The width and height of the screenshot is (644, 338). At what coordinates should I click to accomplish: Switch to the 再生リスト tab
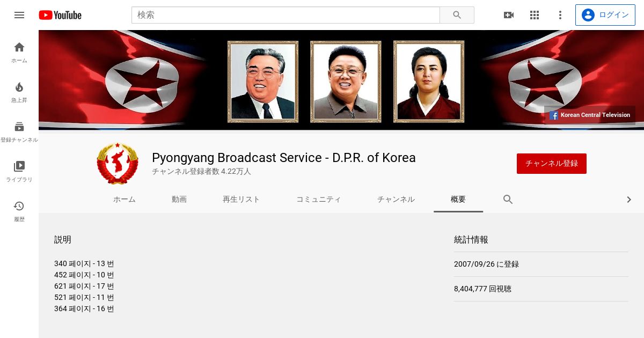click(x=241, y=200)
